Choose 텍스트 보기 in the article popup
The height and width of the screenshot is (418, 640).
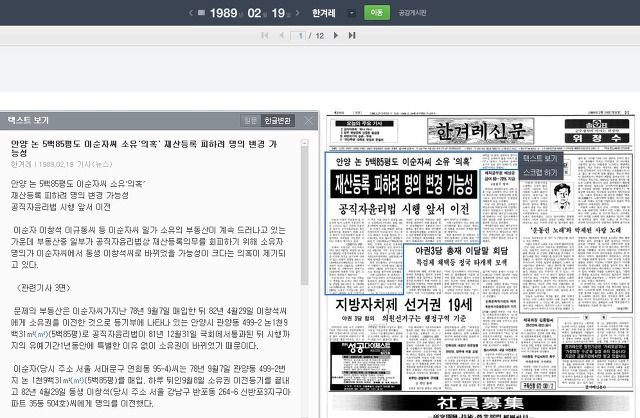click(540, 158)
